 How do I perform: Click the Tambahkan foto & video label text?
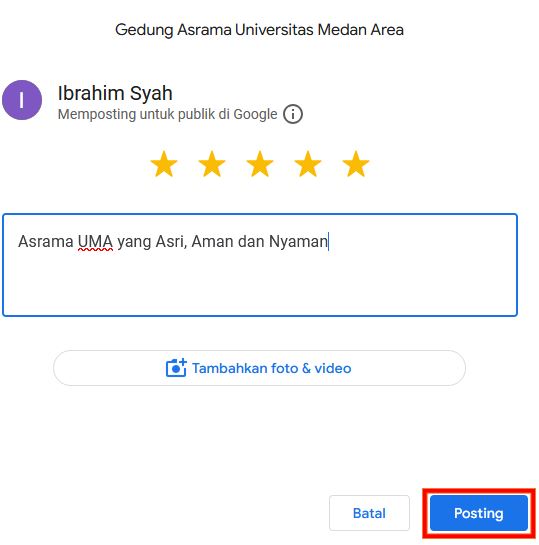272,368
